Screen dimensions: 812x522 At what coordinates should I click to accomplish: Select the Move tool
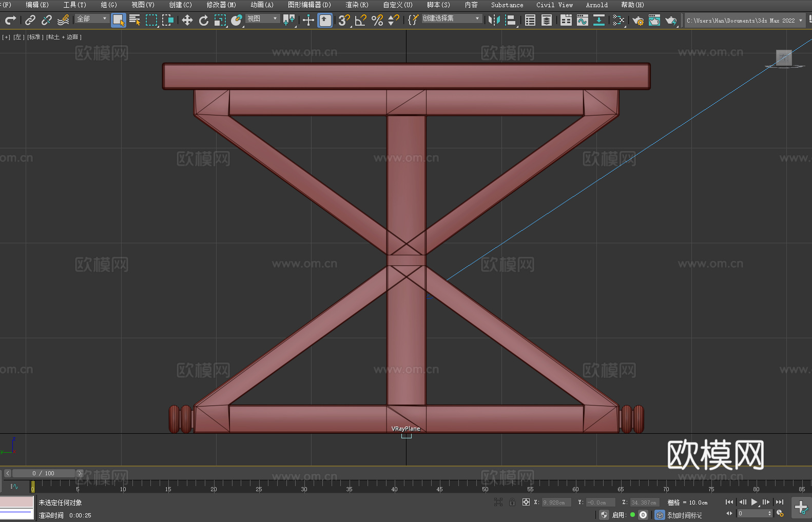[187, 20]
